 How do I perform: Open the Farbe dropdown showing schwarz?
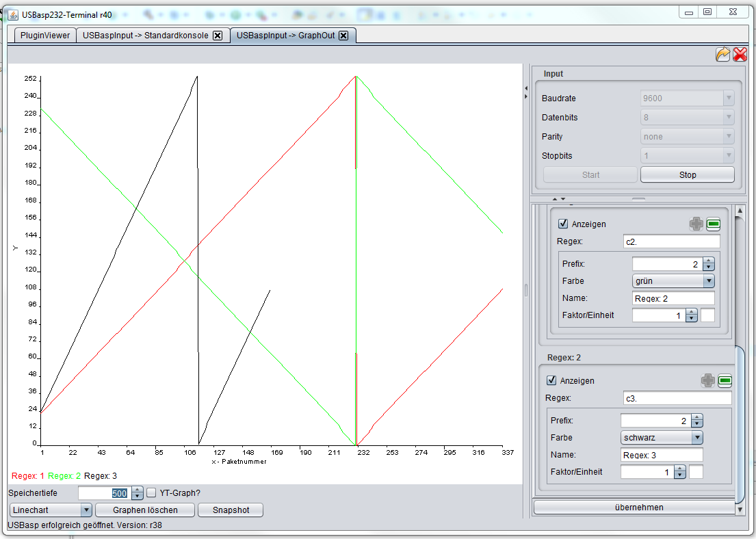click(662, 437)
